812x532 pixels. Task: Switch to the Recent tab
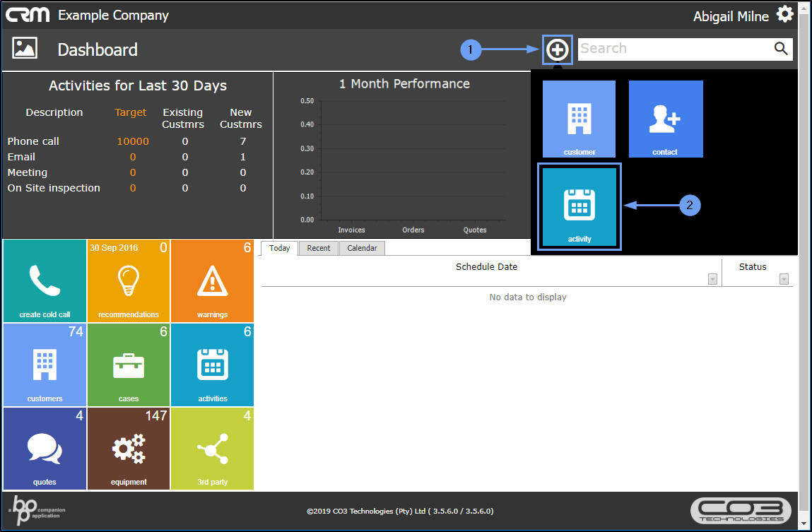tap(318, 248)
